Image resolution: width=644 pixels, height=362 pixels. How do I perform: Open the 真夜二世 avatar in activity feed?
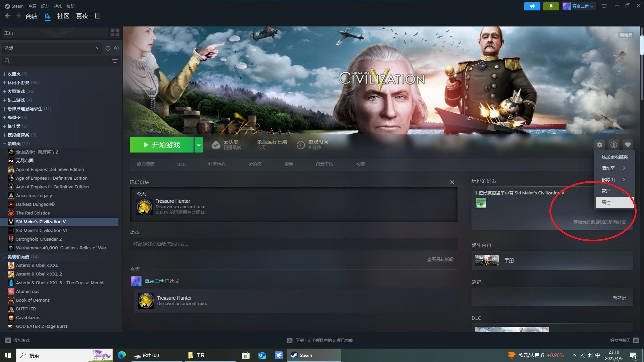click(136, 281)
